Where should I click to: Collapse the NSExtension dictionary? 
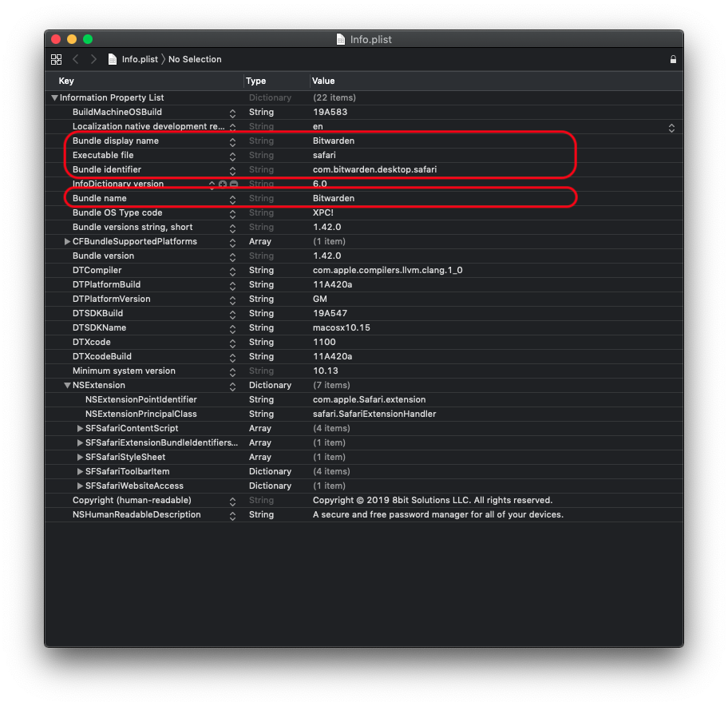67,386
